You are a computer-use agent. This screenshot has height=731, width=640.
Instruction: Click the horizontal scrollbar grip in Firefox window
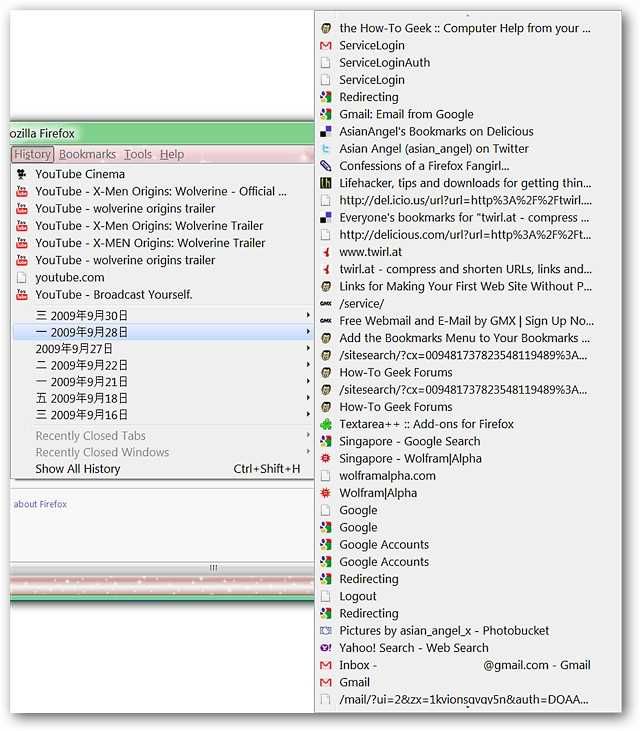(x=213, y=568)
